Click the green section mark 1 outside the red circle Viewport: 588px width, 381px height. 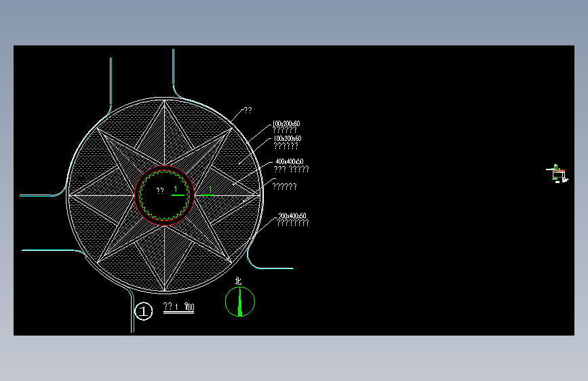[208, 191]
